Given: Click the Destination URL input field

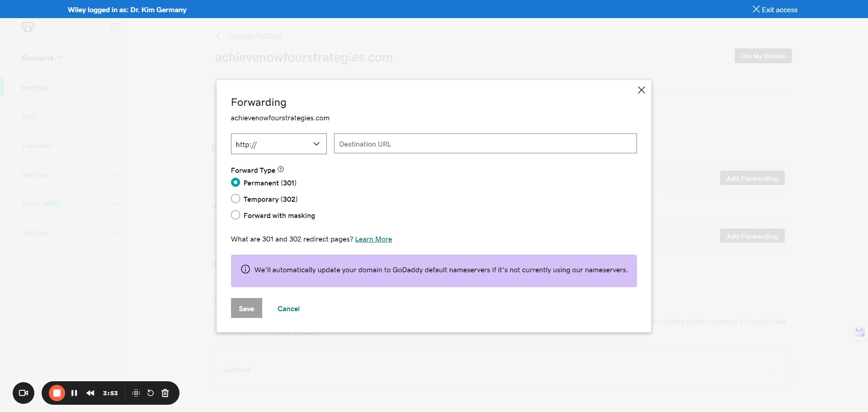Looking at the screenshot, I should [x=485, y=143].
